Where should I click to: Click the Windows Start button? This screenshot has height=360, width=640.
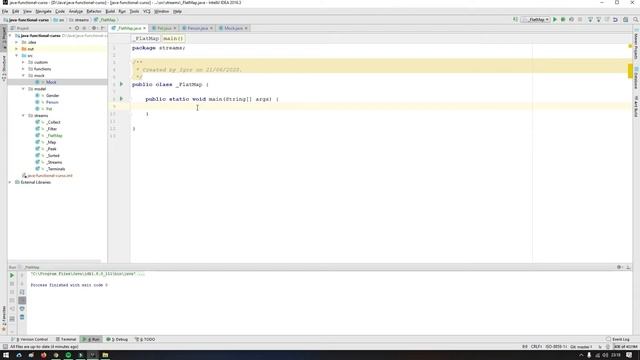click(x=6, y=355)
